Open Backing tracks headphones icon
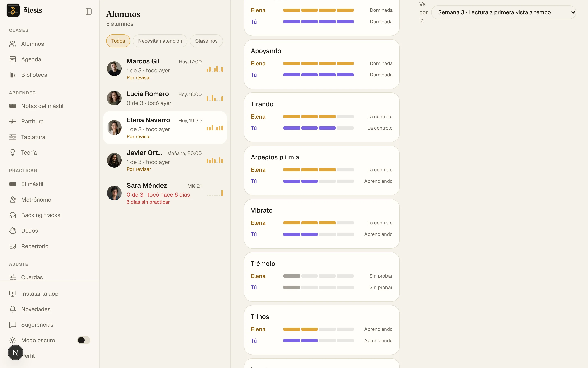 (x=13, y=215)
